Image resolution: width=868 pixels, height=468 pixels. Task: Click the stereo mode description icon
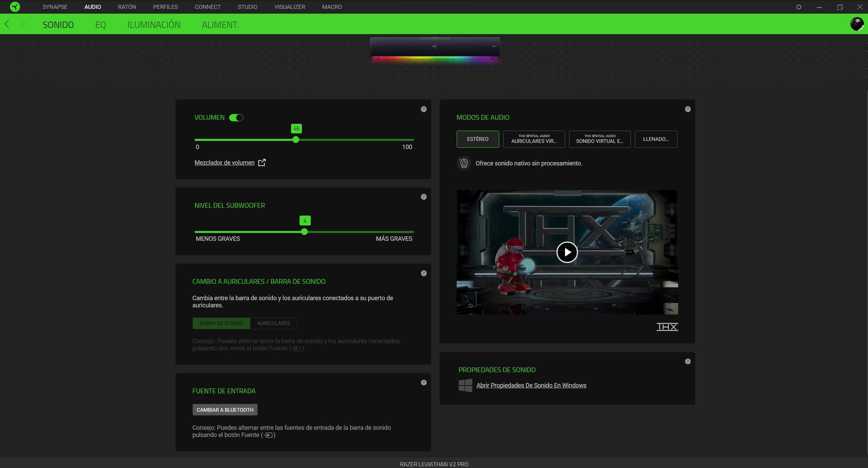click(x=464, y=163)
